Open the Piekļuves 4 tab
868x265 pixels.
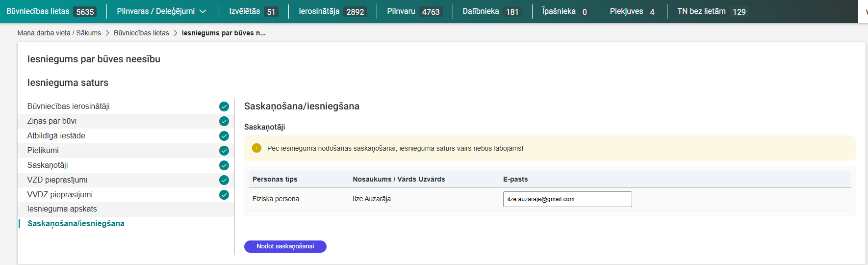pos(634,11)
